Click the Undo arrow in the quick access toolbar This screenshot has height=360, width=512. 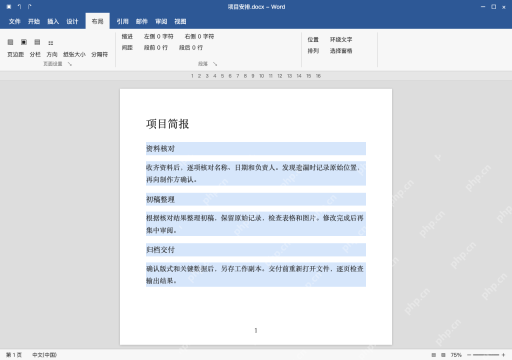(19, 7)
